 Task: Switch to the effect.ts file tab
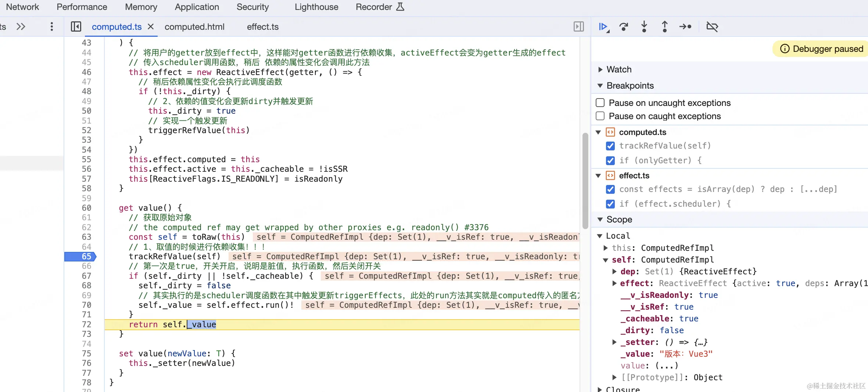(x=263, y=27)
